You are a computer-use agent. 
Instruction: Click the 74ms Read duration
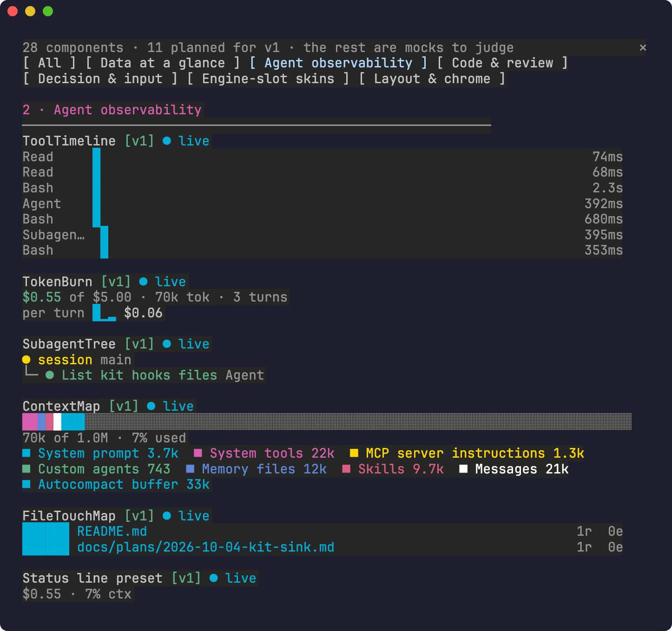[607, 157]
